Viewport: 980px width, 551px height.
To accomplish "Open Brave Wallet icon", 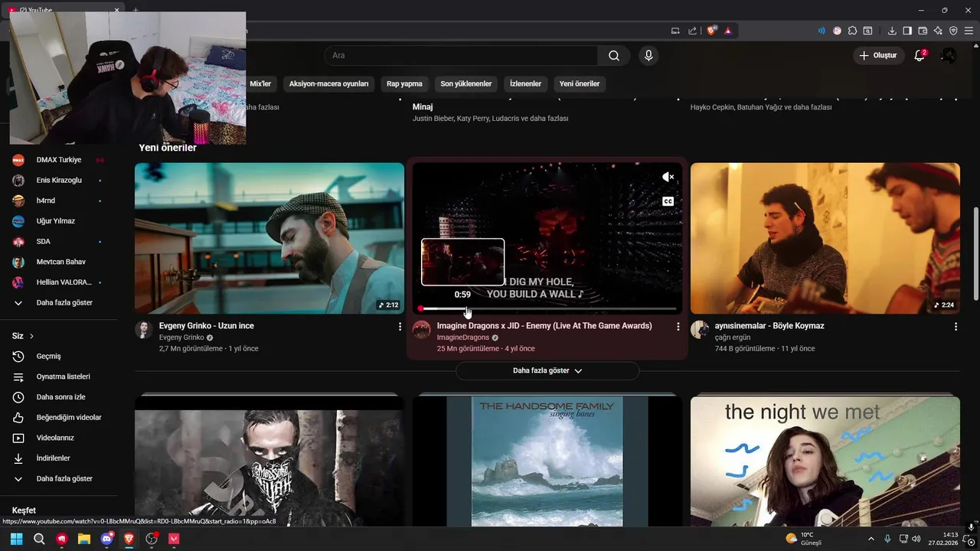I will [x=923, y=31].
